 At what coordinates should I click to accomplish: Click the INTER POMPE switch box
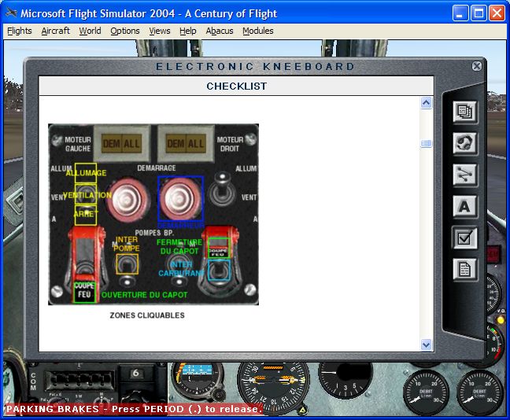click(128, 264)
